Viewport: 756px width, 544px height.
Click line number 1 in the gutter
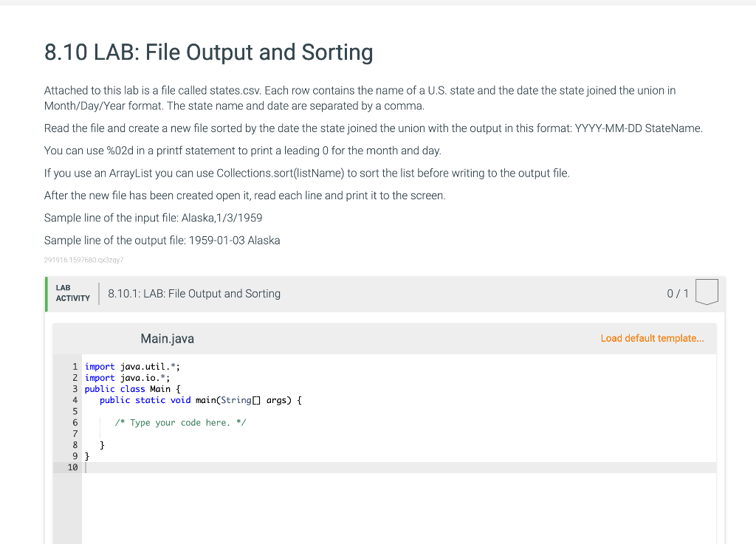(x=75, y=366)
